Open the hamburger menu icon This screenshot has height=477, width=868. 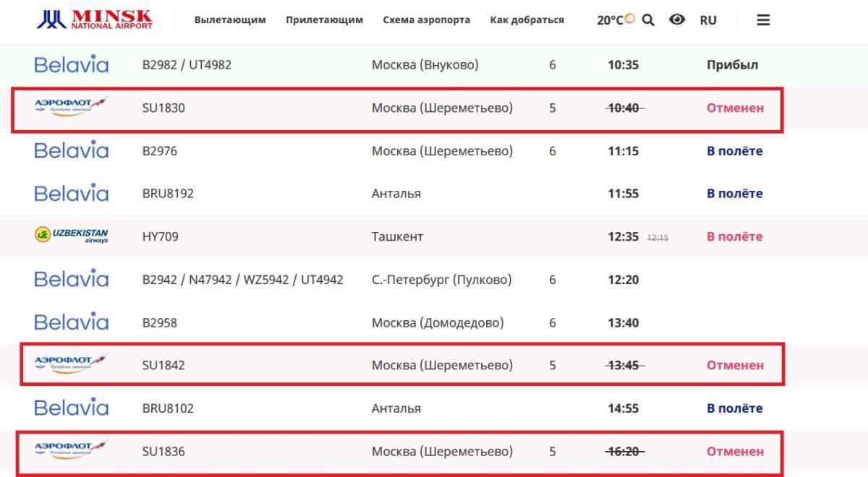tap(763, 20)
